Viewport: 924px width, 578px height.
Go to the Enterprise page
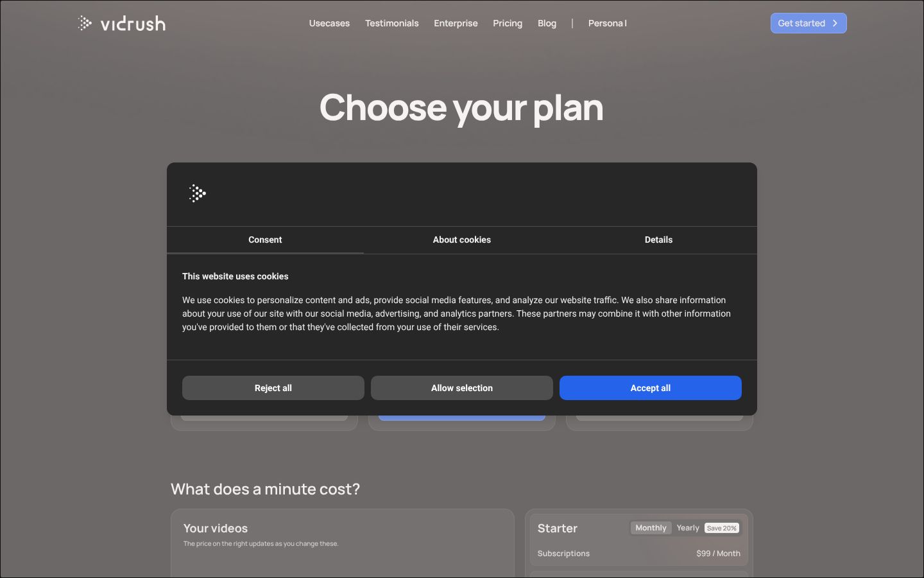pos(456,23)
